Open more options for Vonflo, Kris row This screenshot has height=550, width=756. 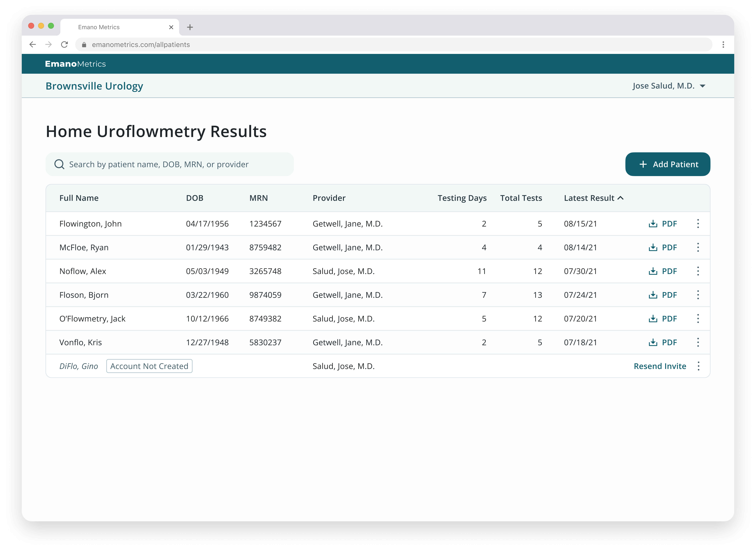coord(698,342)
